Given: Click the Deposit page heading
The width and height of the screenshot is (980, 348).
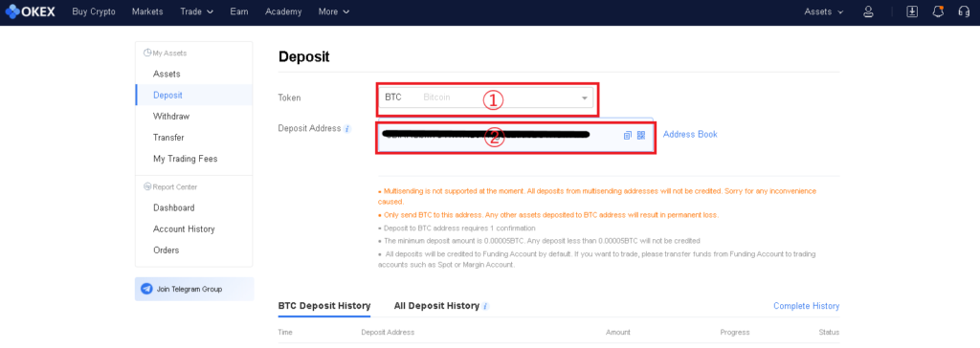Looking at the screenshot, I should tap(303, 56).
